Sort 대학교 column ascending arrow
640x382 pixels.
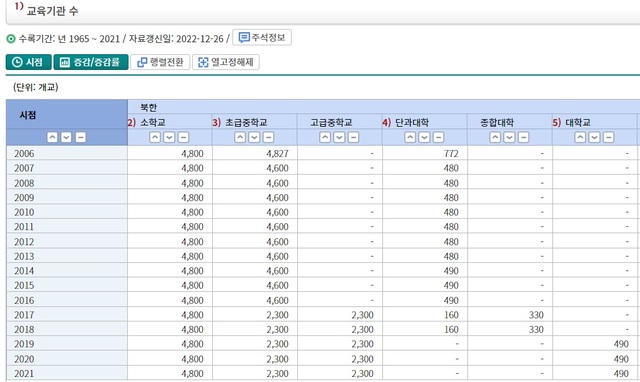pyautogui.click(x=580, y=138)
